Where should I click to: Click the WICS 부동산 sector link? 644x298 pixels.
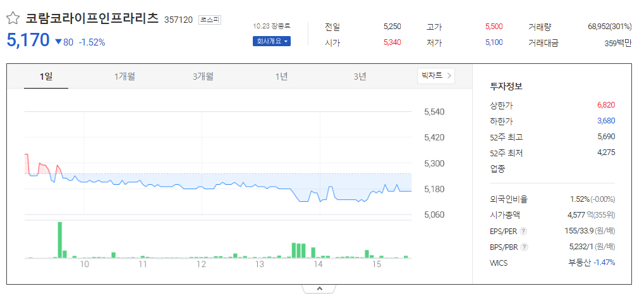click(x=580, y=262)
